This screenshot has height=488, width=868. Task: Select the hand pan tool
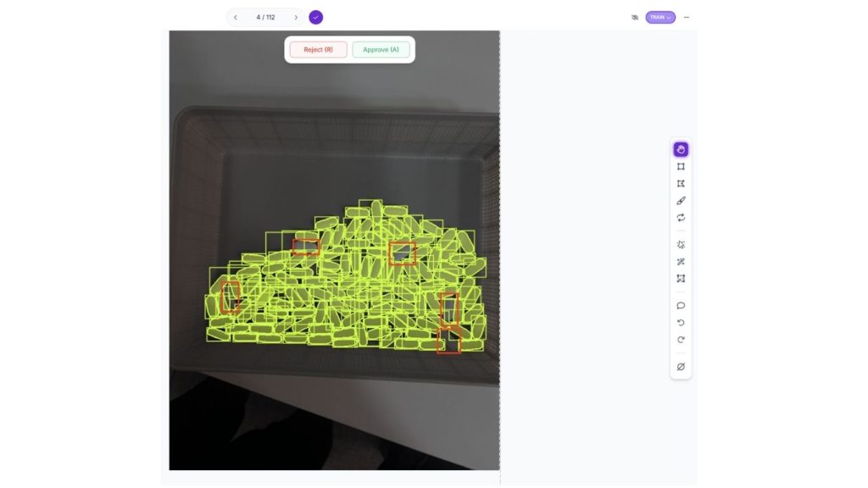click(x=681, y=149)
